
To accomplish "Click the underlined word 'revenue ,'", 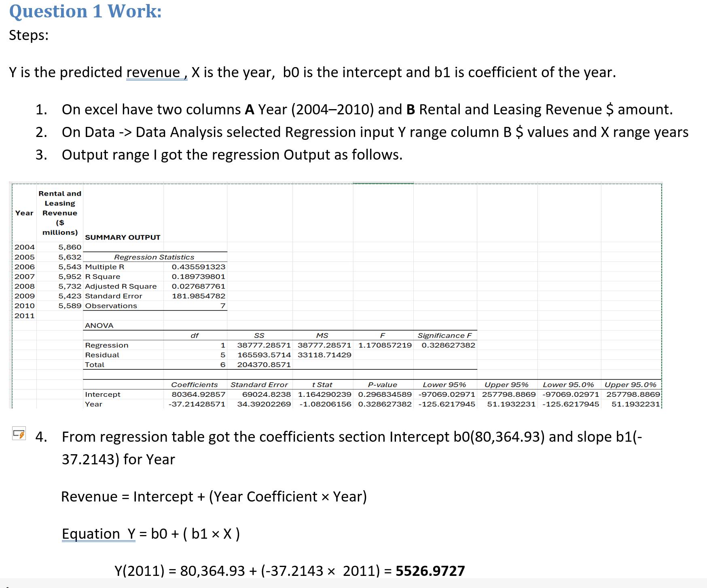I will (157, 72).
